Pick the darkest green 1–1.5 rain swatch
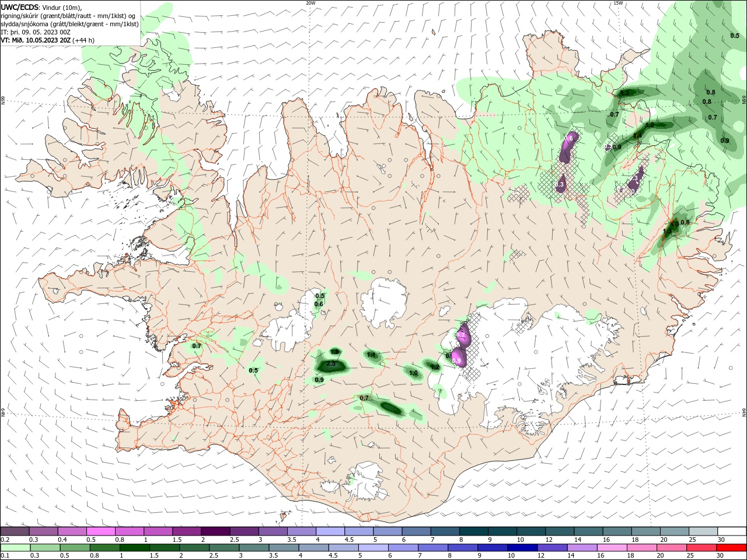Viewport: 747px width, 560px height. coord(135,548)
